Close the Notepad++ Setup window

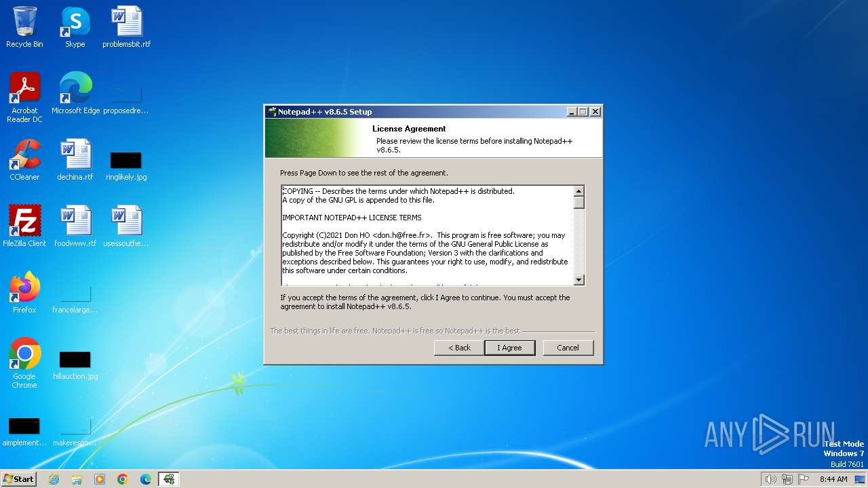595,112
